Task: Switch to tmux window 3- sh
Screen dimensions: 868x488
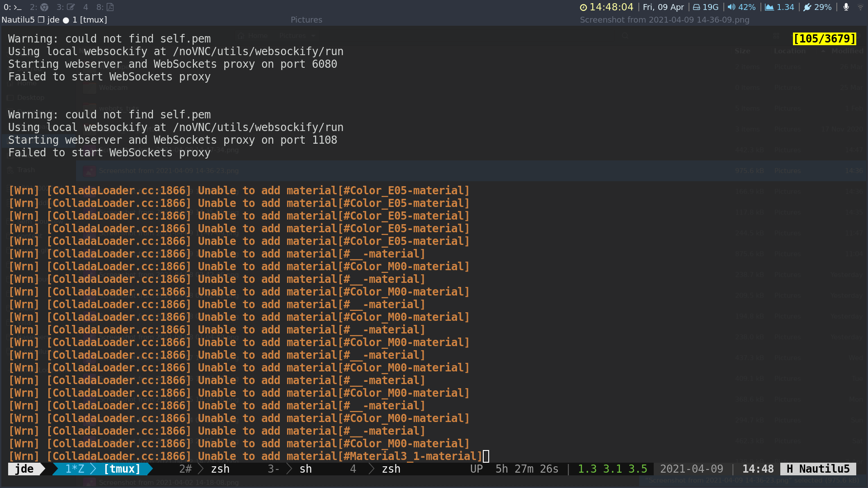Action: [x=292, y=469]
